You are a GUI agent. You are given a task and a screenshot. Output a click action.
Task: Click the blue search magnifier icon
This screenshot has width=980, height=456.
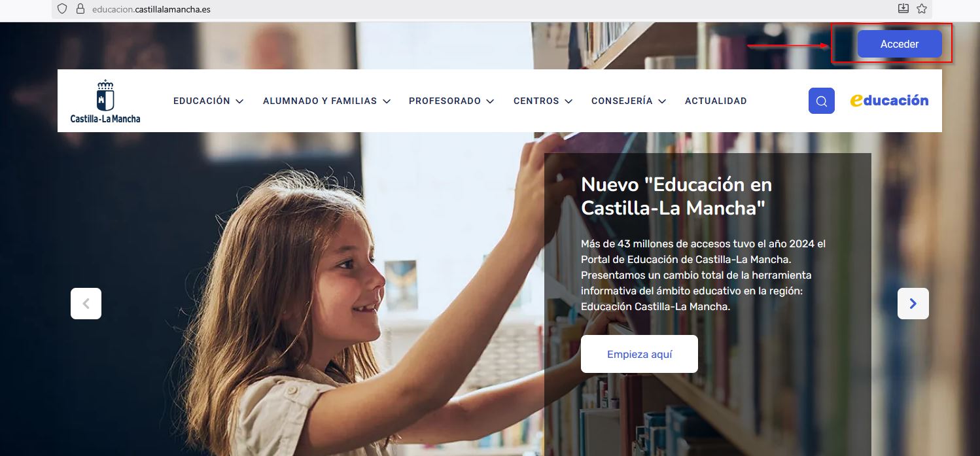coord(822,101)
